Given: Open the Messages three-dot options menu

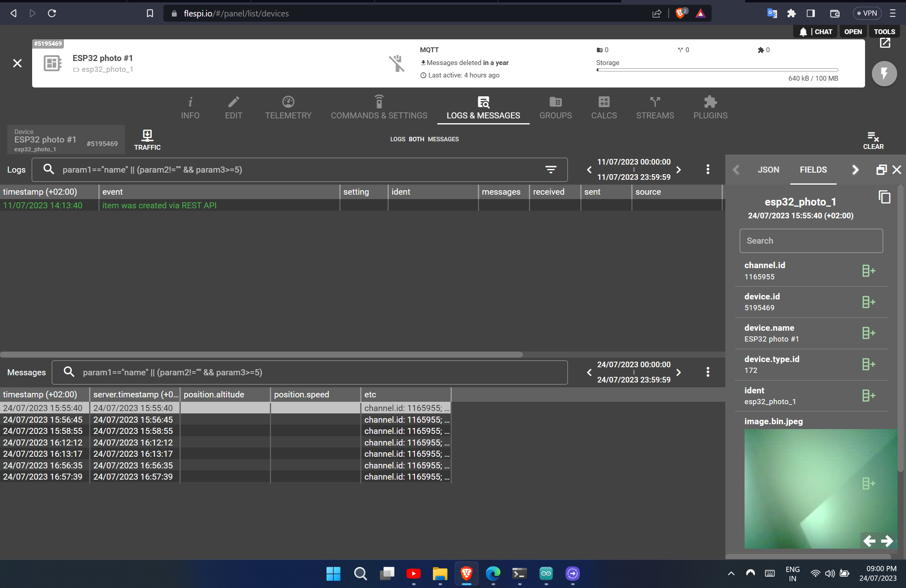Looking at the screenshot, I should pyautogui.click(x=708, y=372).
